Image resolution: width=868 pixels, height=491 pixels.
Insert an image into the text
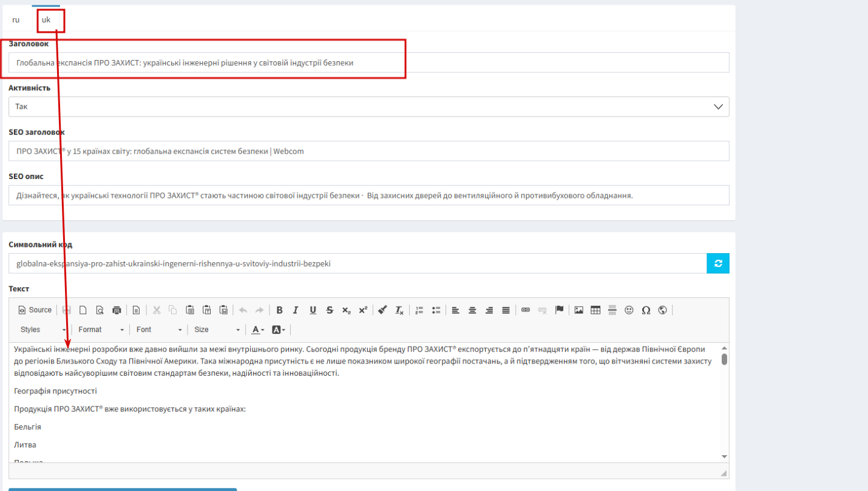point(579,310)
